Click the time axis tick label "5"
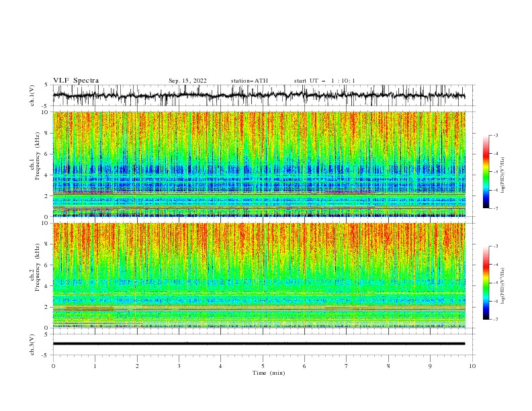Image resolution: width=532 pixels, height=411 pixels. tap(263, 366)
